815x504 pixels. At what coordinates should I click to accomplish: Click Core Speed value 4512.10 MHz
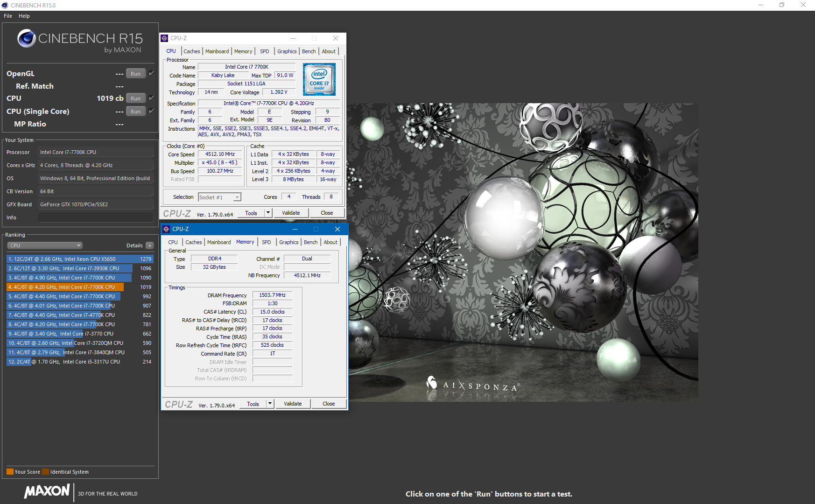coord(220,154)
